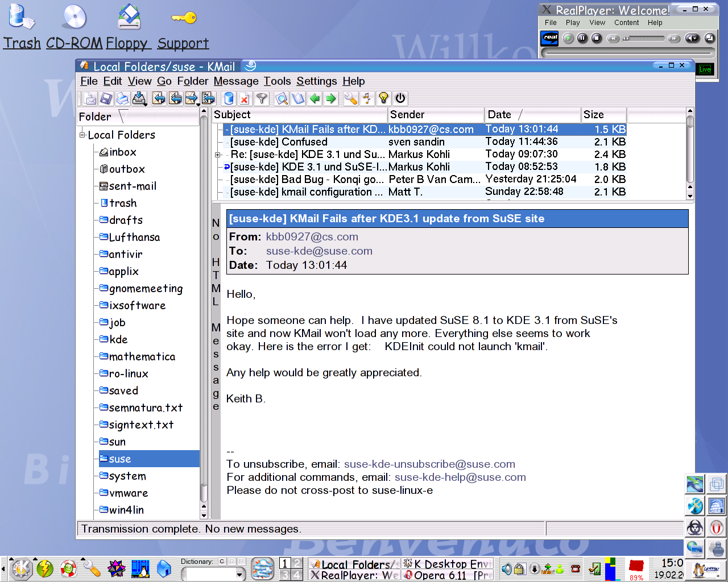This screenshot has height=582, width=728.
Task: Switch to virtual desktop 2 in pager
Action: (296, 563)
